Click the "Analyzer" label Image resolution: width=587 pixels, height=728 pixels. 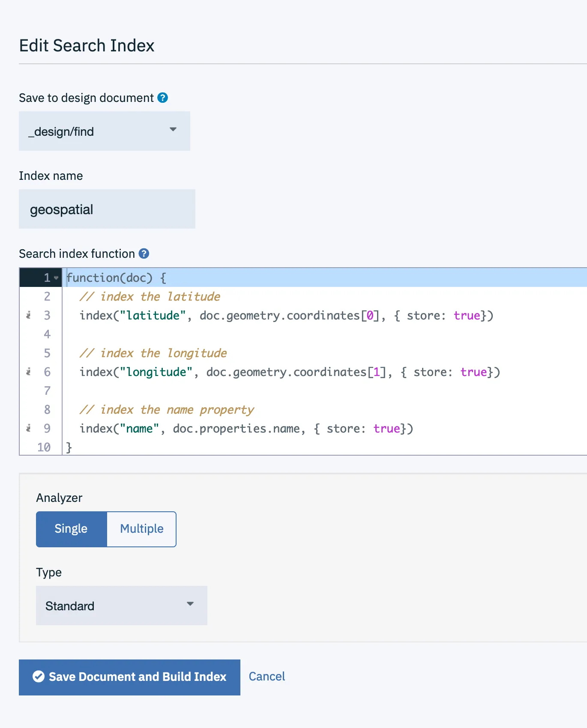(59, 498)
